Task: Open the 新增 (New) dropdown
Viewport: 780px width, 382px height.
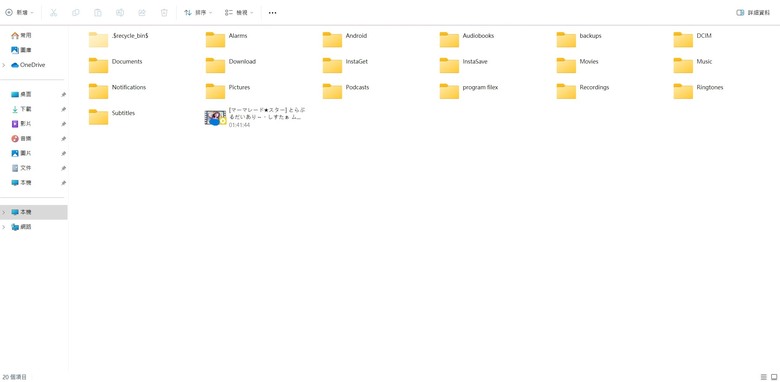Action: (19, 12)
